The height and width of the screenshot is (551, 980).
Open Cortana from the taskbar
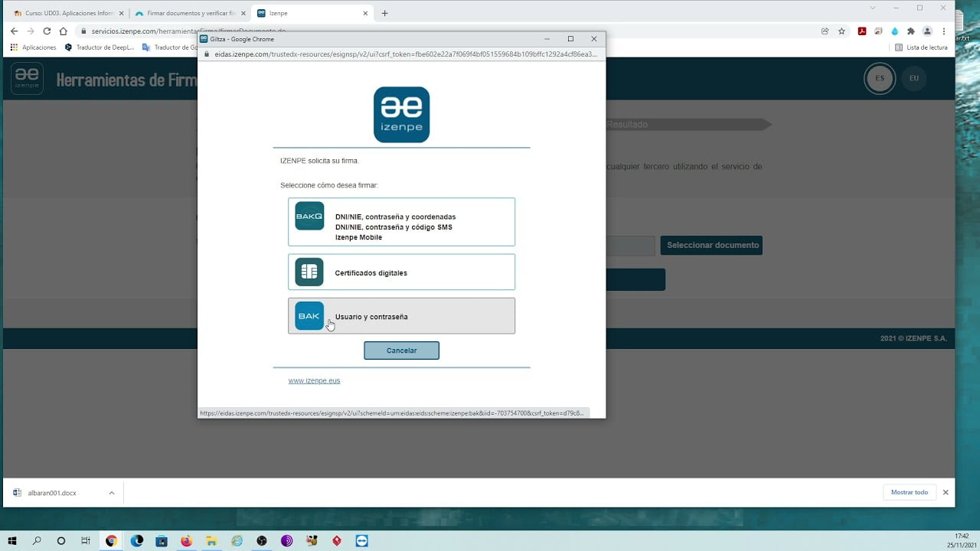tap(61, 540)
